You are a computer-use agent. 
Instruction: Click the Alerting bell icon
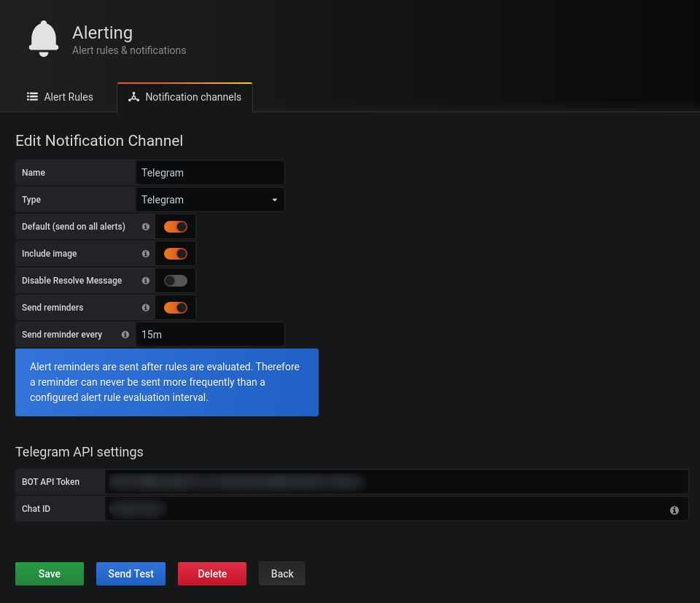(x=44, y=39)
